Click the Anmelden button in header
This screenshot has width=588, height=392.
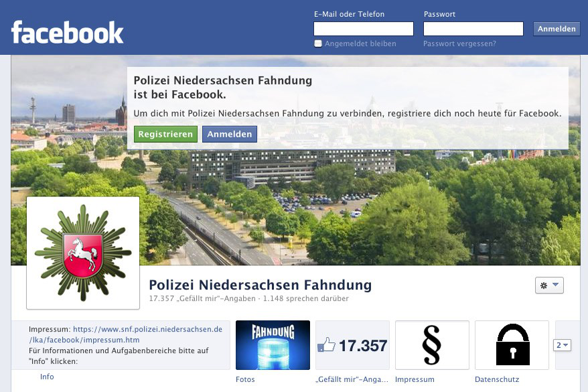point(557,29)
